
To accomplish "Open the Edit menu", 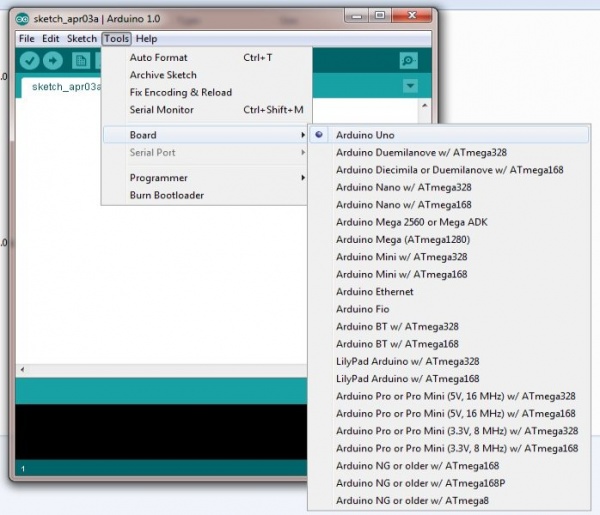I will pyautogui.click(x=51, y=39).
